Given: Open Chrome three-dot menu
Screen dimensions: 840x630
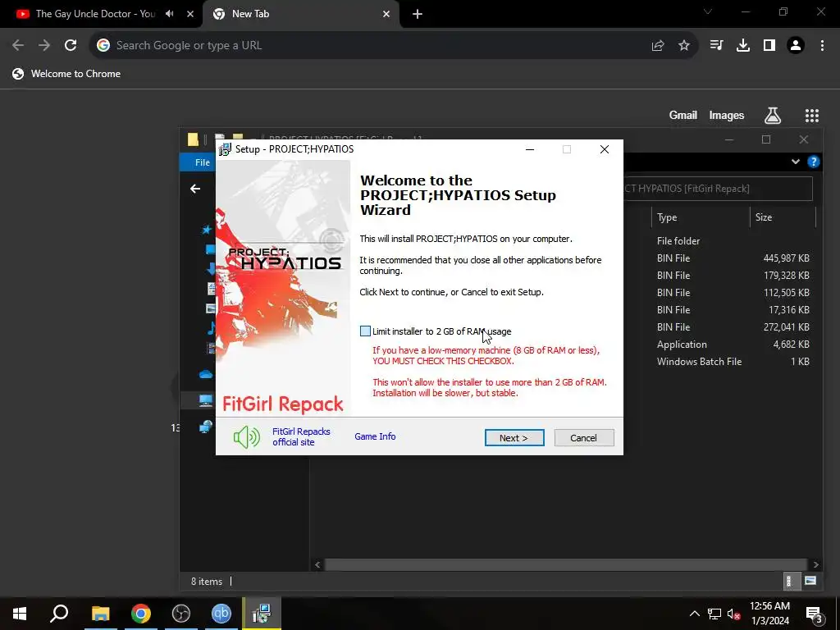Looking at the screenshot, I should click(822, 46).
